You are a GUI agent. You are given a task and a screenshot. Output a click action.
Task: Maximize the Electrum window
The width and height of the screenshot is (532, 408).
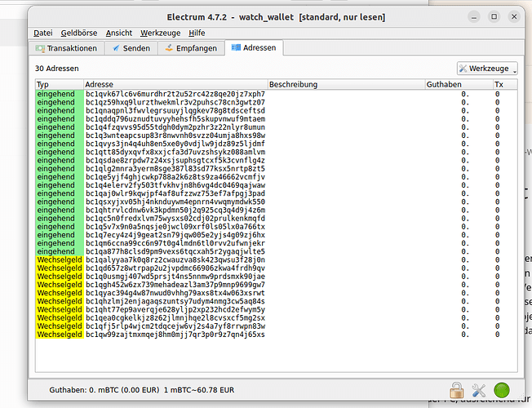click(494, 16)
